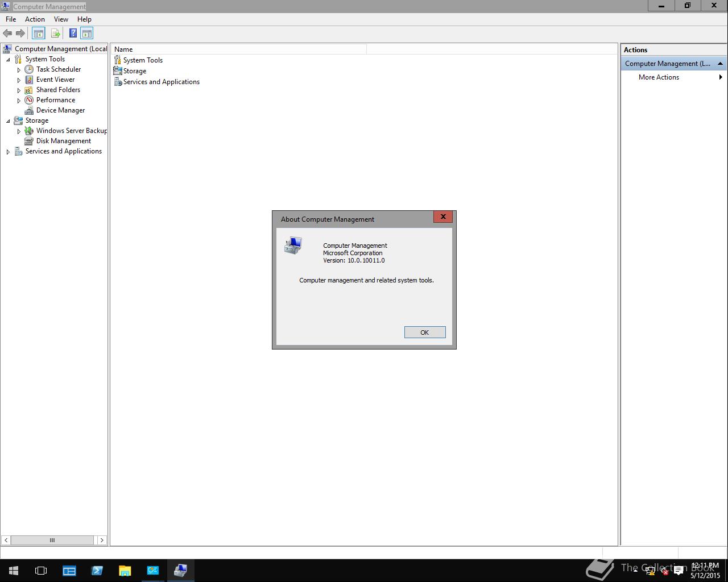Click the Forward arrow toolbar icon
Screen dimensions: 728x582
pyautogui.click(x=20, y=34)
